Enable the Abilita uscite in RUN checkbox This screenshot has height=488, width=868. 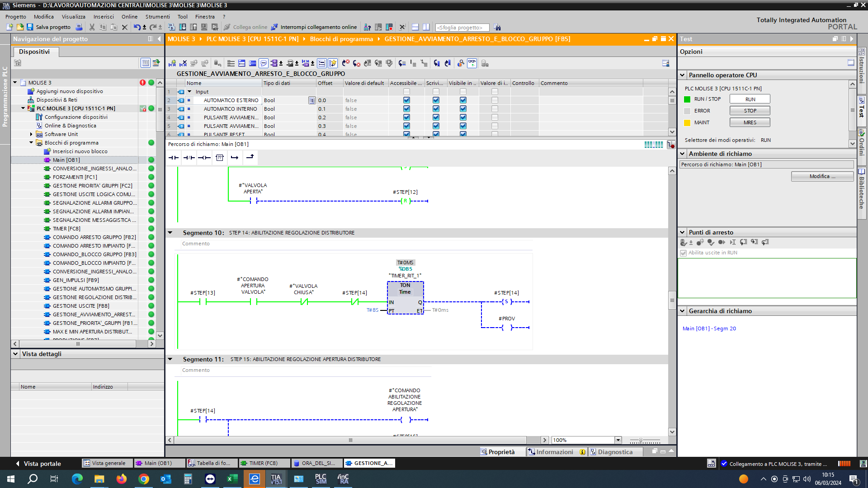(684, 253)
